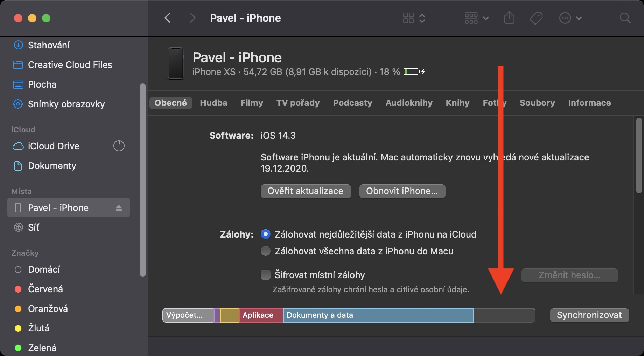Screen dimensions: 644x356
Task: Switch to the Hudba tab
Action: coord(213,103)
